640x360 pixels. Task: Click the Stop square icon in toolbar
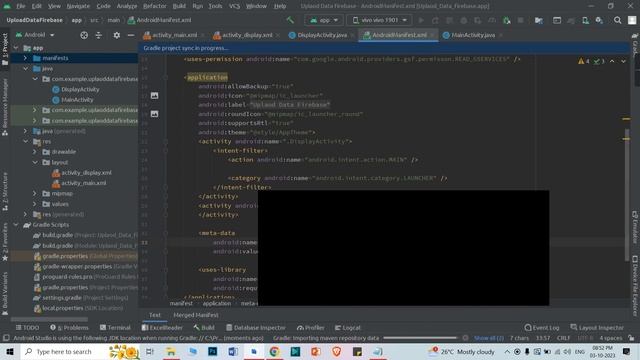point(520,20)
